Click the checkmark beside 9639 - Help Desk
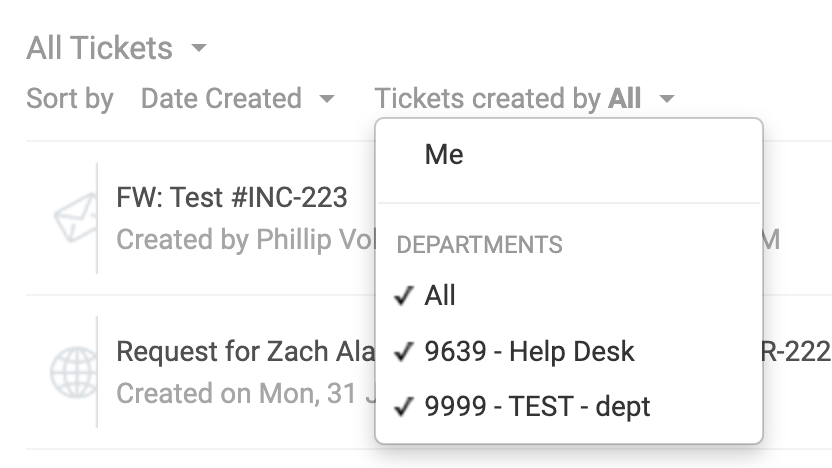The image size is (832, 468). (404, 351)
